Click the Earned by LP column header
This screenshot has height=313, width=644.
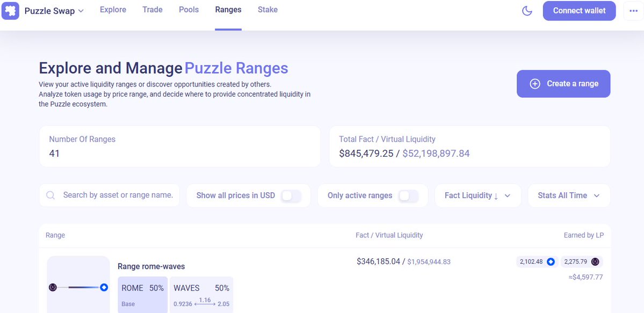point(584,235)
